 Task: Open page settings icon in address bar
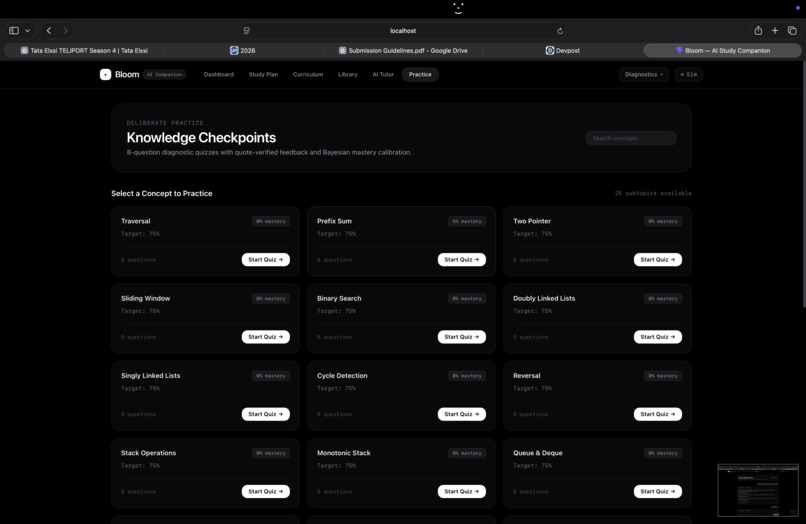click(x=247, y=31)
